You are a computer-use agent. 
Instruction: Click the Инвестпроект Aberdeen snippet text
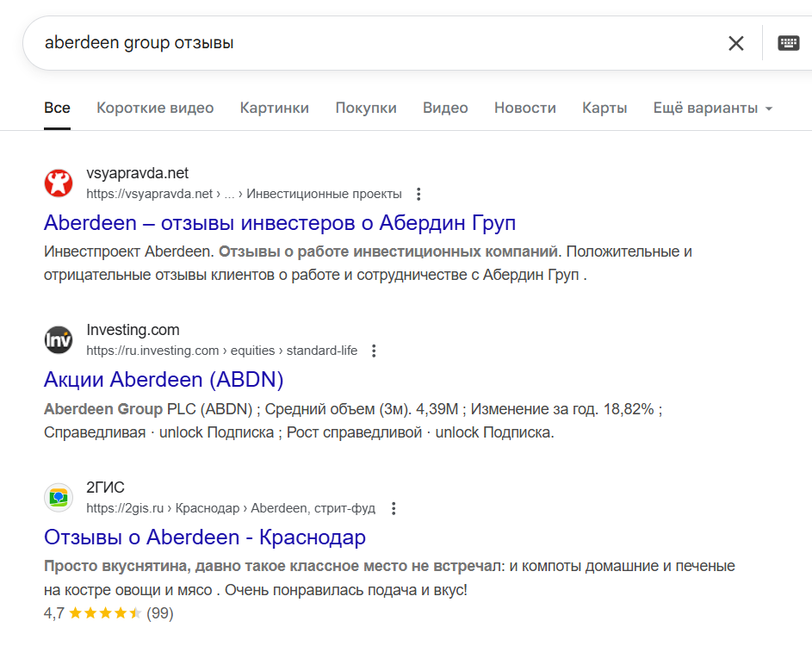tap(368, 264)
